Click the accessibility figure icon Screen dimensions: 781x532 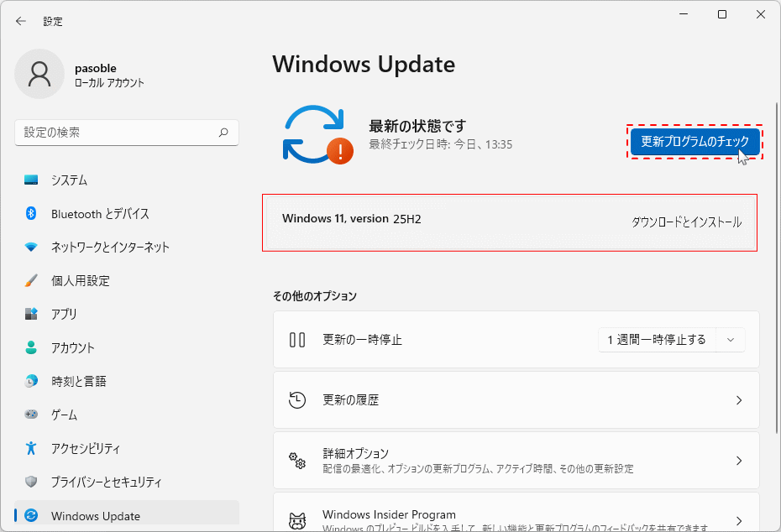click(x=31, y=449)
